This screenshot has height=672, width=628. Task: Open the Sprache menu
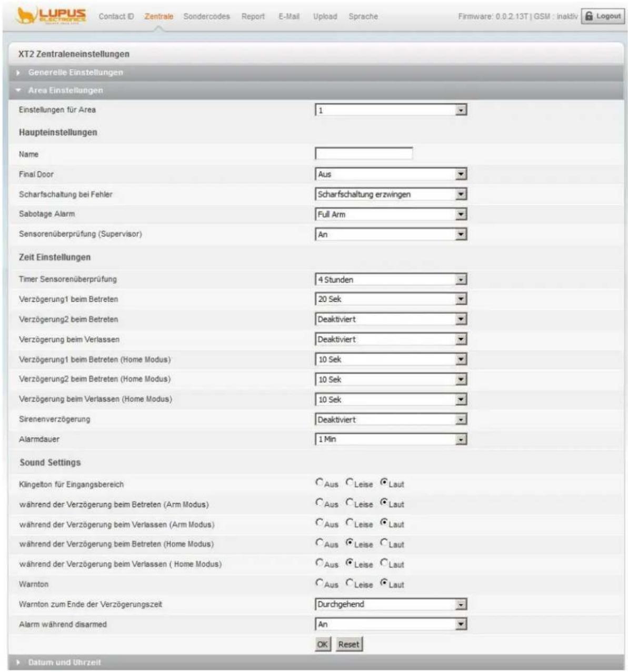[x=363, y=16]
